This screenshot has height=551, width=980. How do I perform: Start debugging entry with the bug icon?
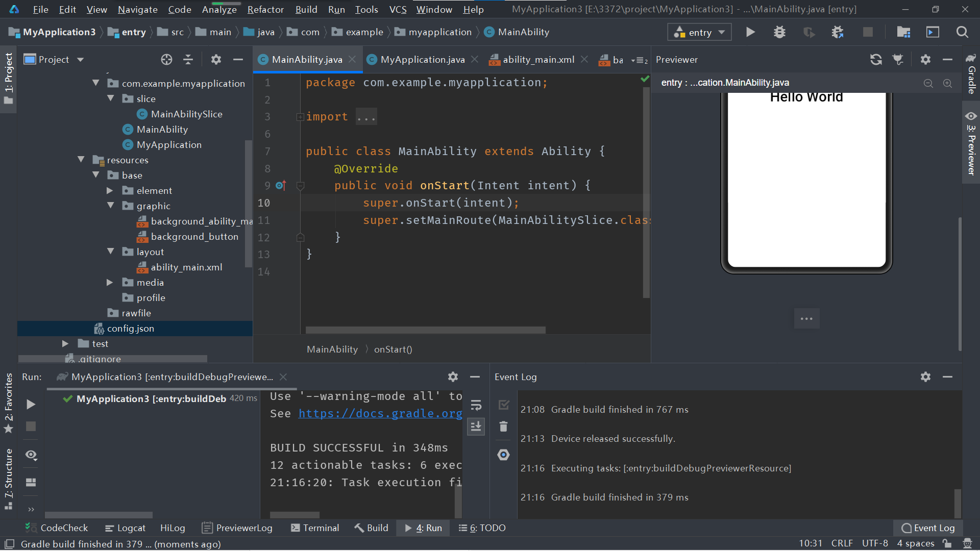tap(779, 32)
